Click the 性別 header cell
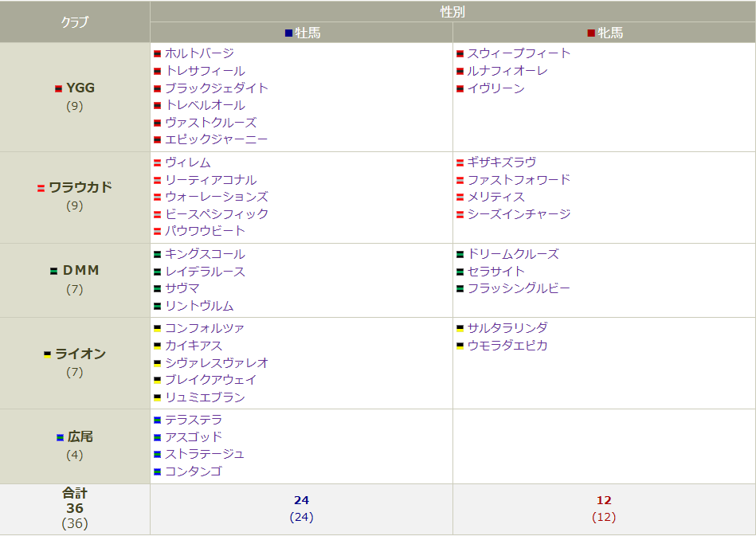The width and height of the screenshot is (756, 536). click(x=452, y=10)
